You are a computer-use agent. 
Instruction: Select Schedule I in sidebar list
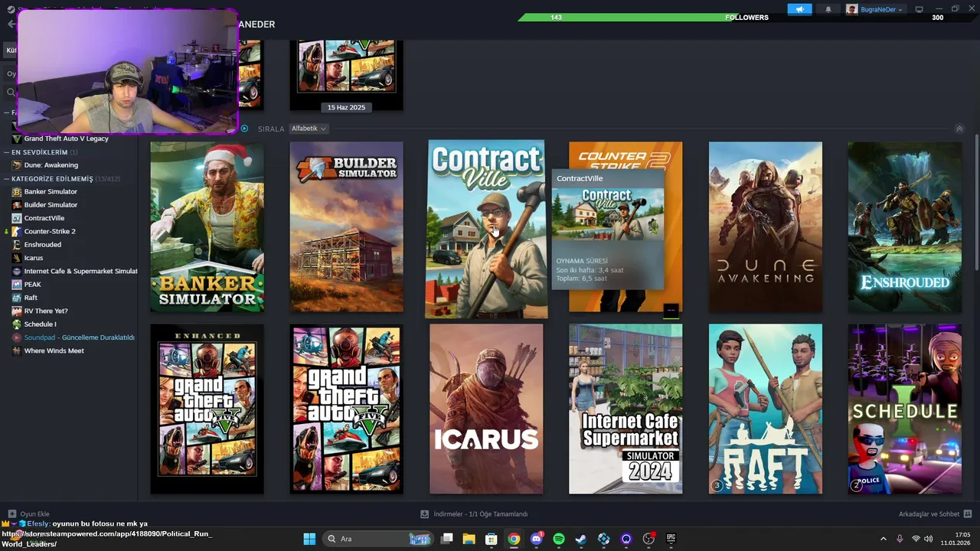40,324
